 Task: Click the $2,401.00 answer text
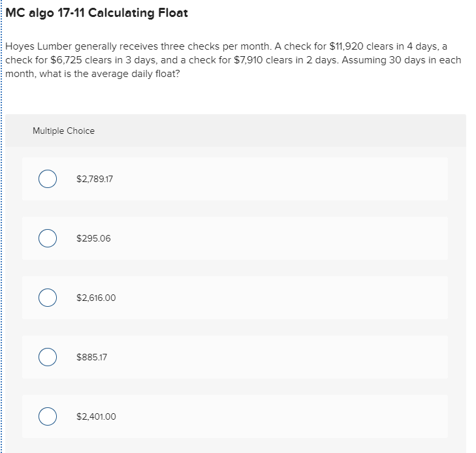click(x=96, y=417)
